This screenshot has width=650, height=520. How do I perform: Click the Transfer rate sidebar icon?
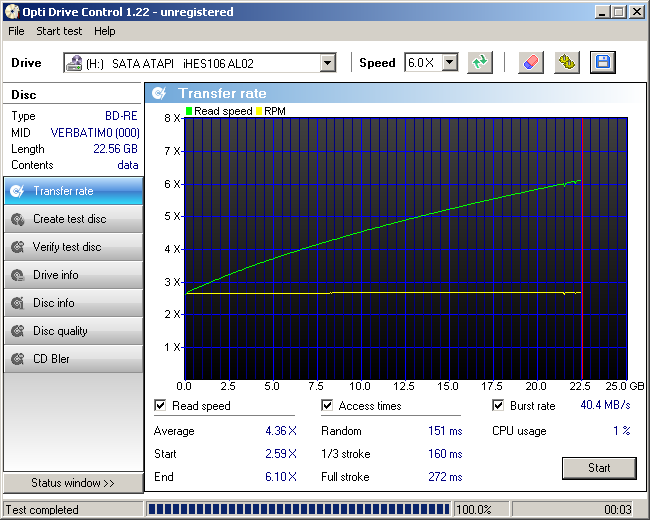(x=17, y=191)
